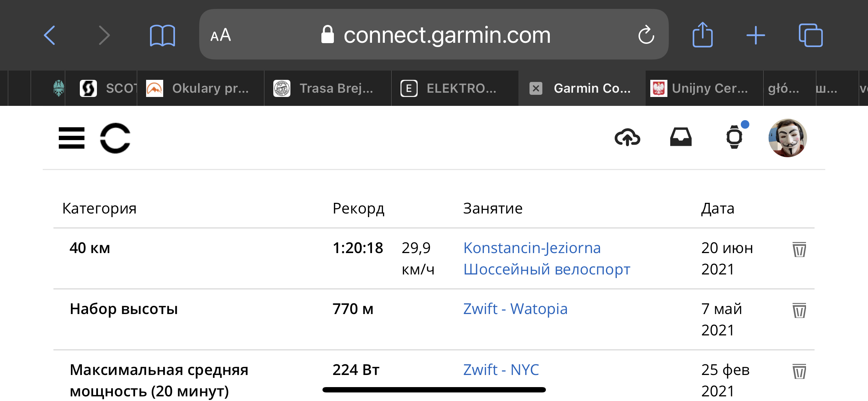Open the watch devices icon

734,138
